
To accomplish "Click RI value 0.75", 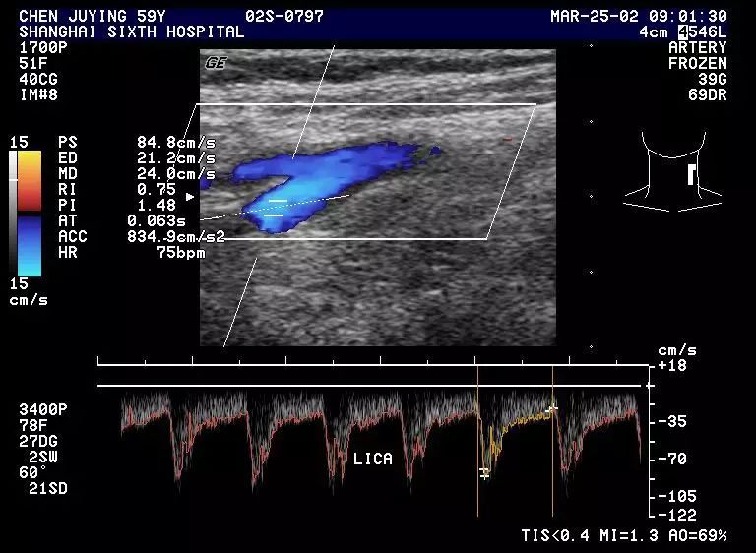I will [157, 190].
